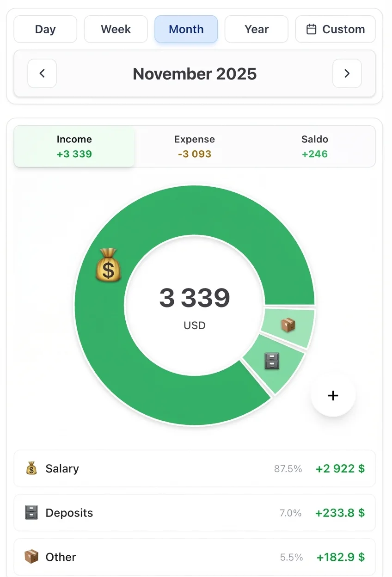Click the plus icon to add a transaction

(333, 395)
